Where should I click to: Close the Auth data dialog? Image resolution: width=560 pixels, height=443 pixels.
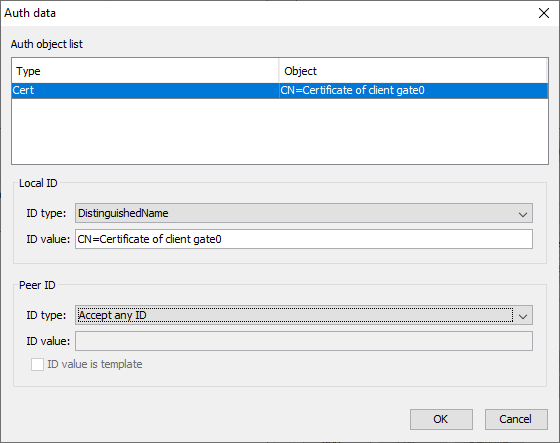(x=544, y=13)
